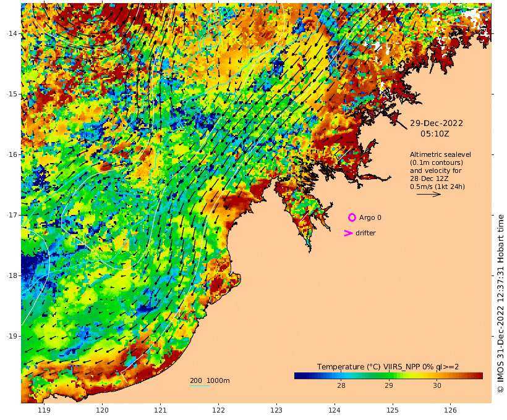Click latitude axis label -16
This screenshot has height=420, width=507.
coord(12,154)
